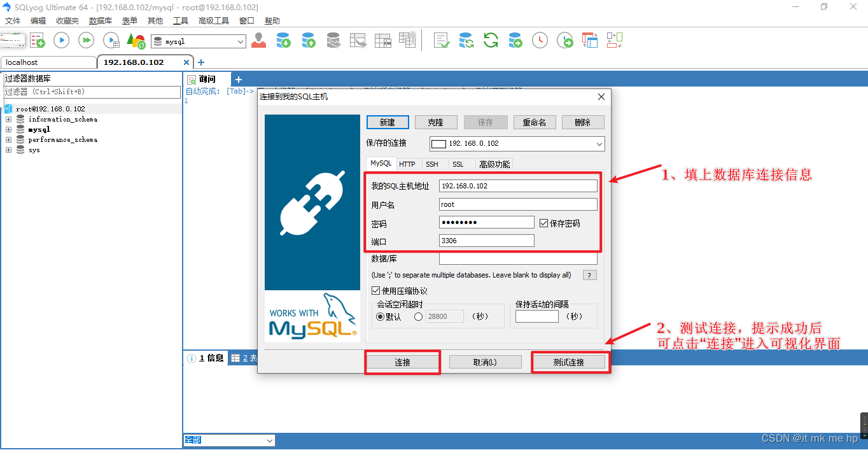Expand the information_schema database node

click(9, 119)
